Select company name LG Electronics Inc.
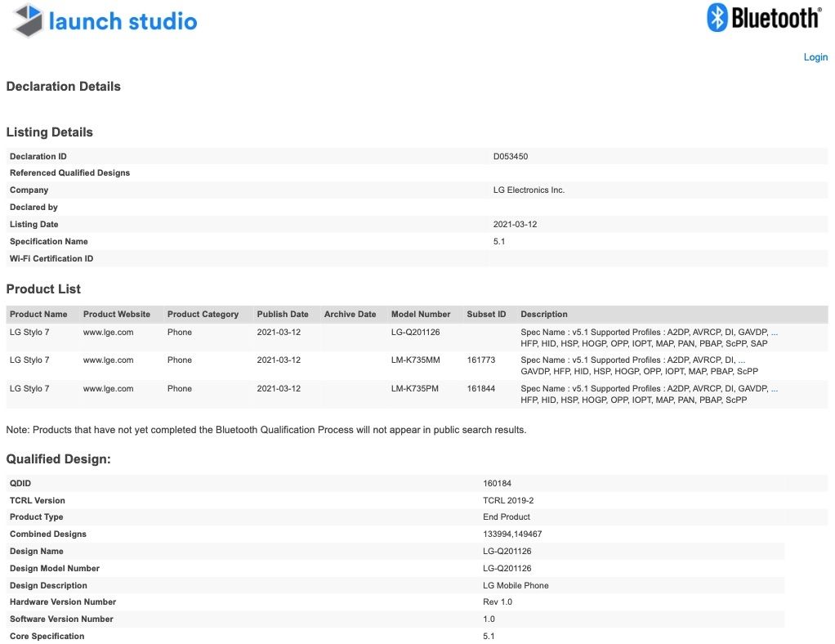Screen dimensions: 835x644 (529, 190)
